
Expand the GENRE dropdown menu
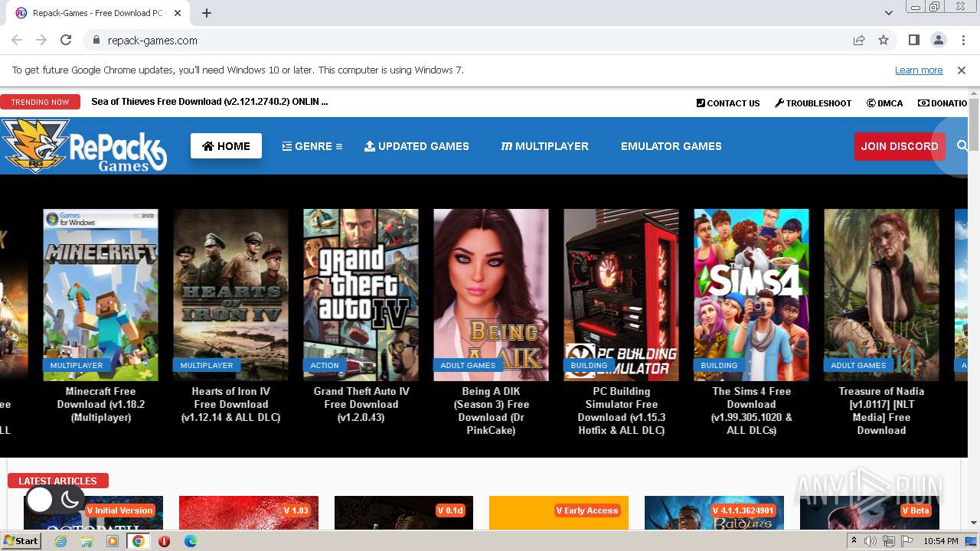tap(312, 146)
